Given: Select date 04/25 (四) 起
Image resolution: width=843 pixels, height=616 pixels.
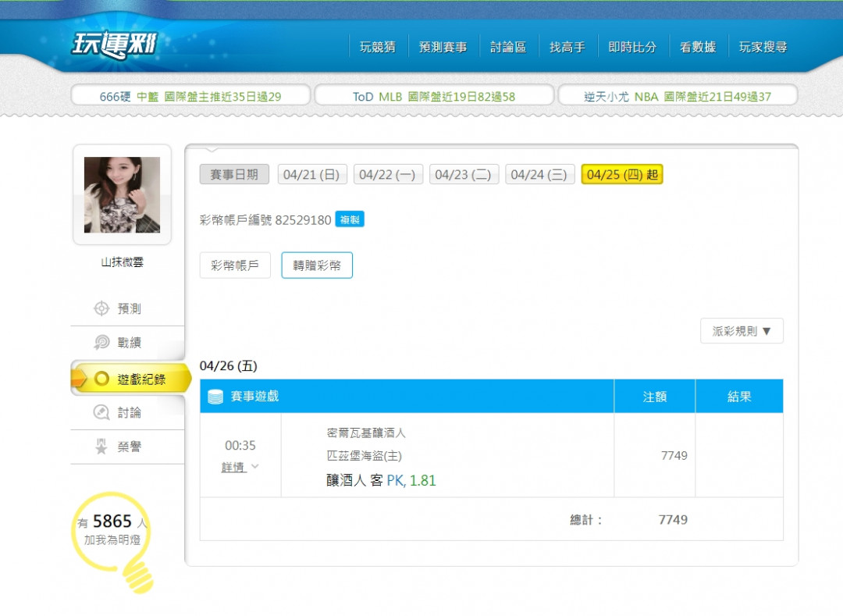Looking at the screenshot, I should [622, 175].
